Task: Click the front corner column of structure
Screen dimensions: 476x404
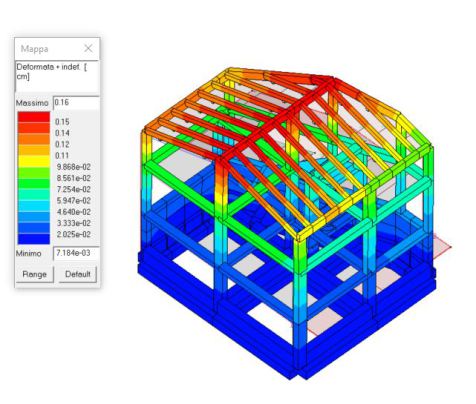Action: [x=302, y=300]
